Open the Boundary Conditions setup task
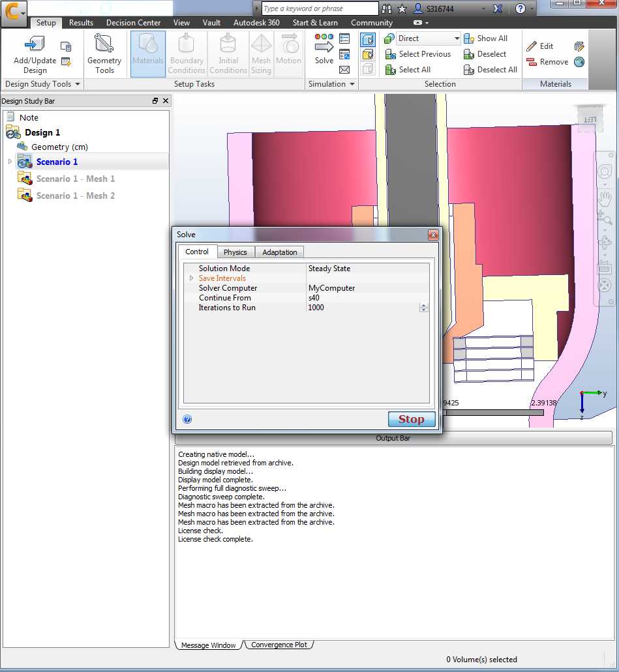Screen dimensions: 619x672 coord(187,52)
